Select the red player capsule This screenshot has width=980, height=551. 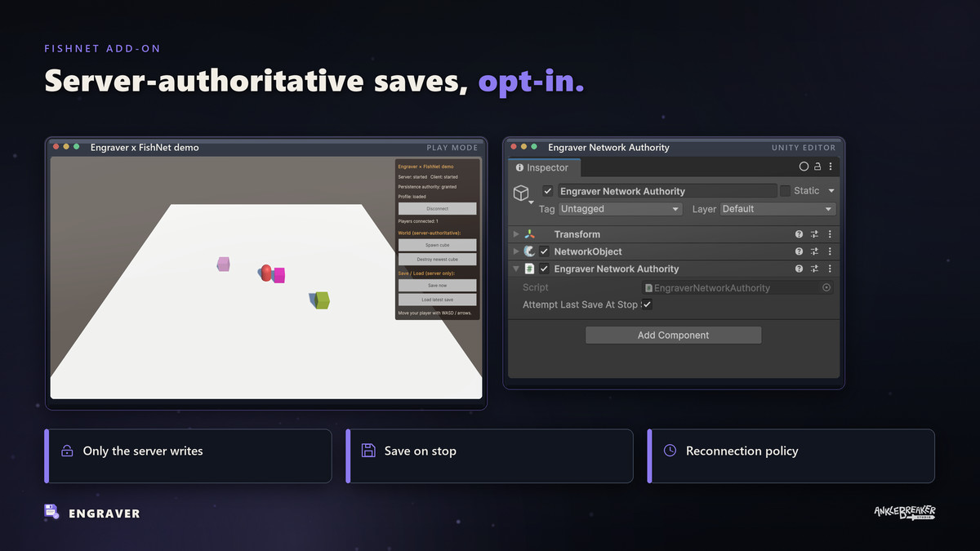(x=266, y=273)
